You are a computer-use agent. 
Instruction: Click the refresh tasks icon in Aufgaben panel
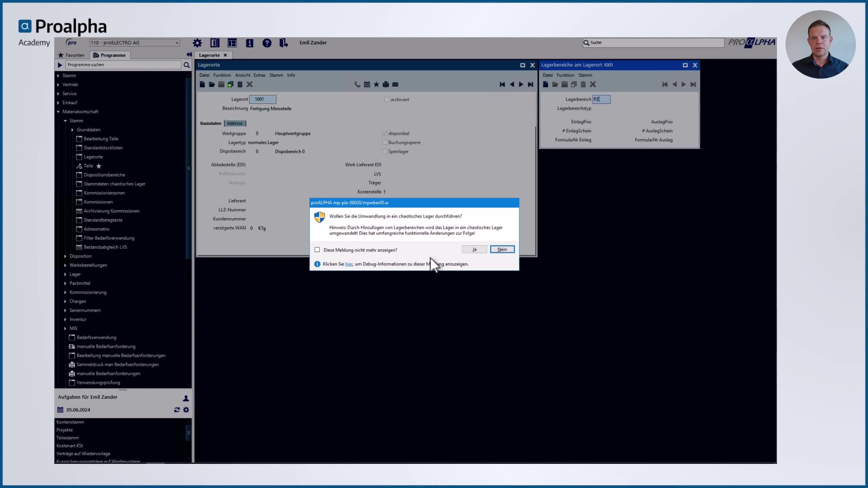coord(177,410)
